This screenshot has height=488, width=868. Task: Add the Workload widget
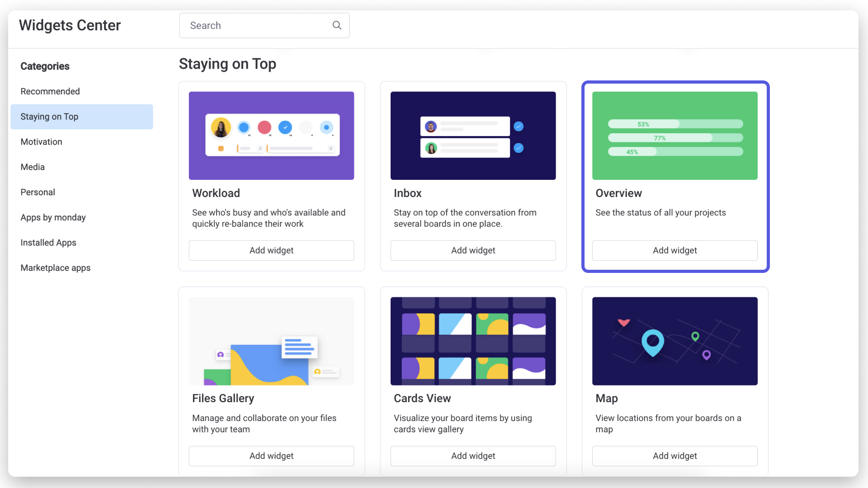point(271,250)
